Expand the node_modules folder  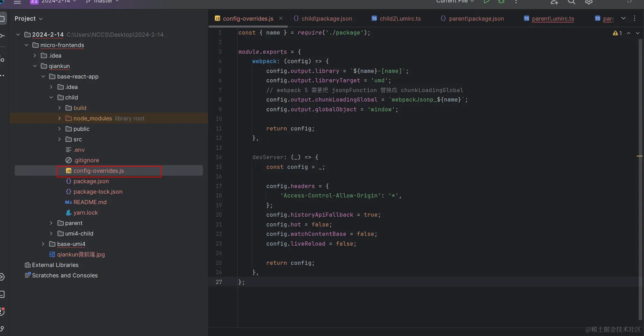coord(60,119)
